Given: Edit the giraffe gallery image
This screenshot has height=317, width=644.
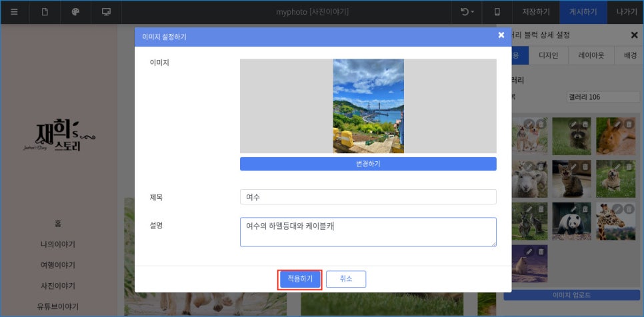Looking at the screenshot, I should point(617,208).
